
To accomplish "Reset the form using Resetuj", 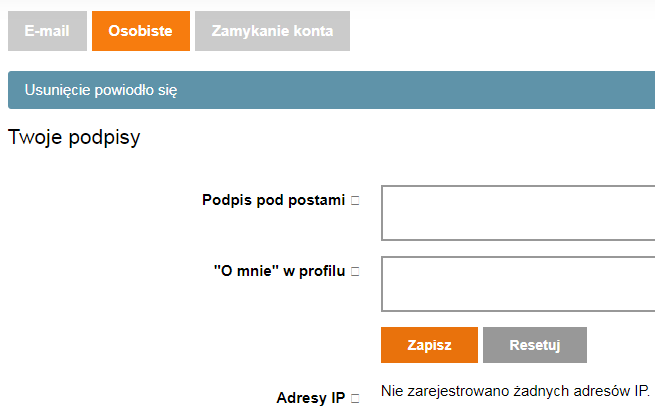I will tap(534, 345).
